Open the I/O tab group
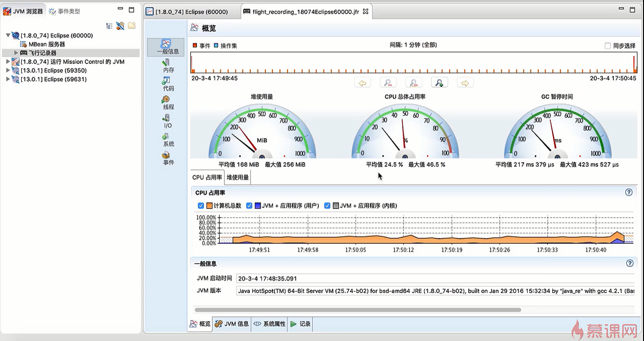This screenshot has width=644, height=341. [168, 121]
